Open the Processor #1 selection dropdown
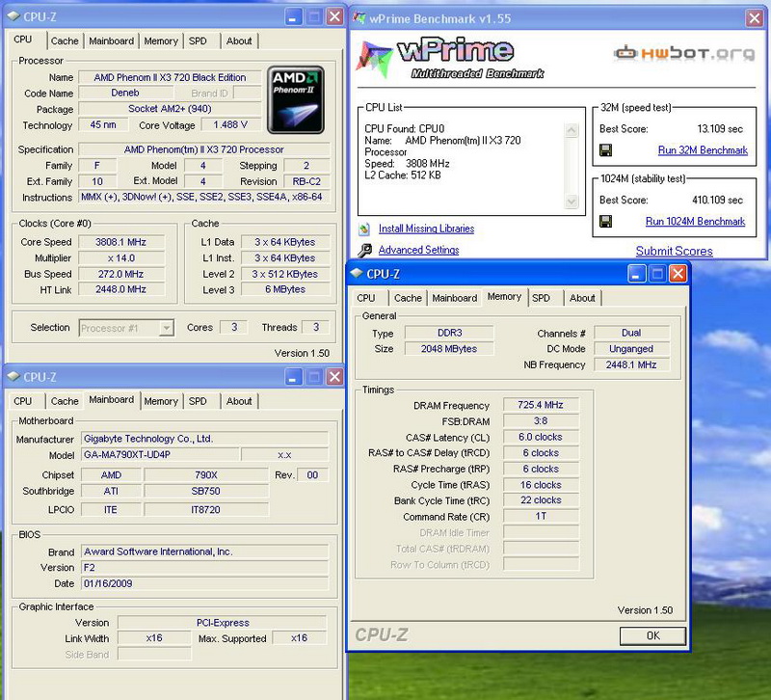 (x=167, y=328)
